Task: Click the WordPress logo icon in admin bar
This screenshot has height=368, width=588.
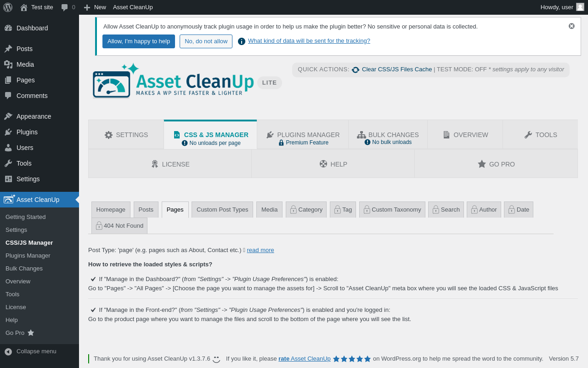Action: (x=8, y=7)
